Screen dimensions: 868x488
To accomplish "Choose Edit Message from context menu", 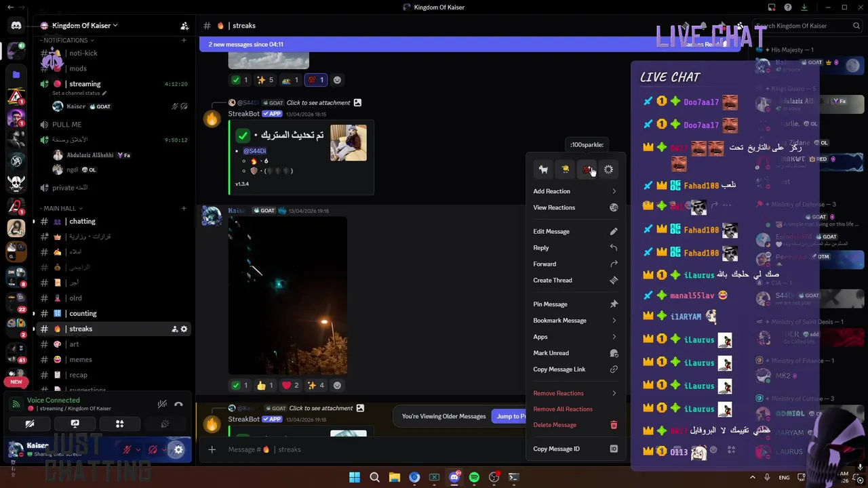I will pyautogui.click(x=575, y=232).
